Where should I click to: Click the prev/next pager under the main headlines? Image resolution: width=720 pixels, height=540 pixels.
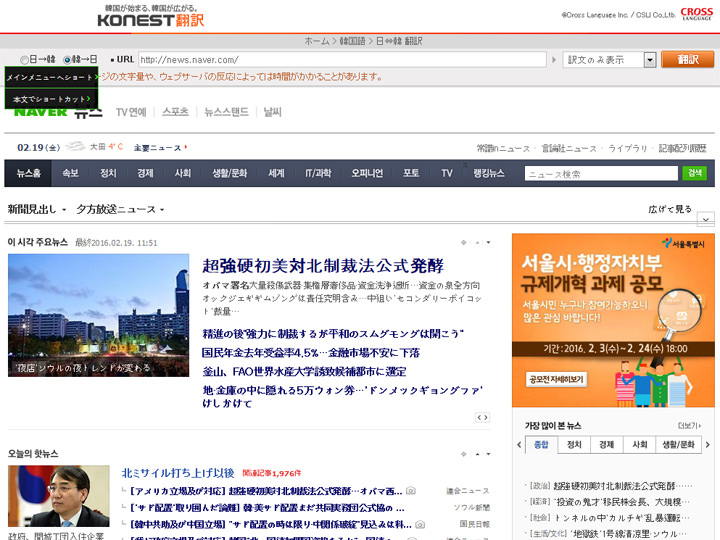[x=482, y=417]
